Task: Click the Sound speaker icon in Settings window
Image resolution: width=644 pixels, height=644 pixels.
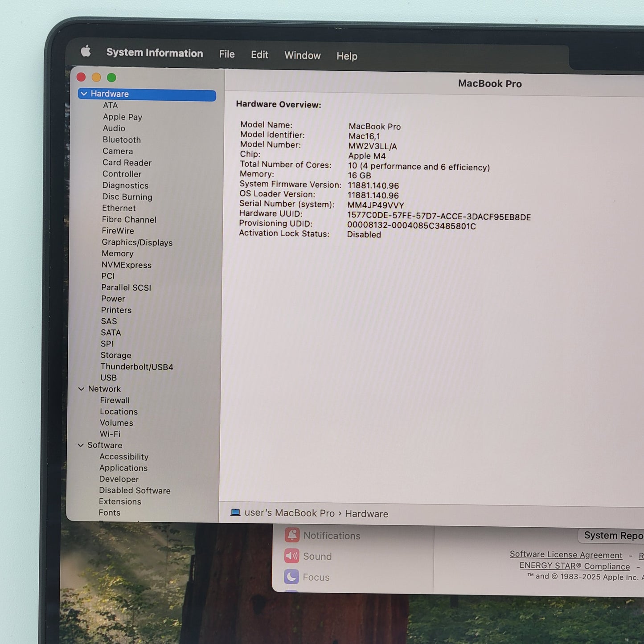Action: pyautogui.click(x=291, y=556)
